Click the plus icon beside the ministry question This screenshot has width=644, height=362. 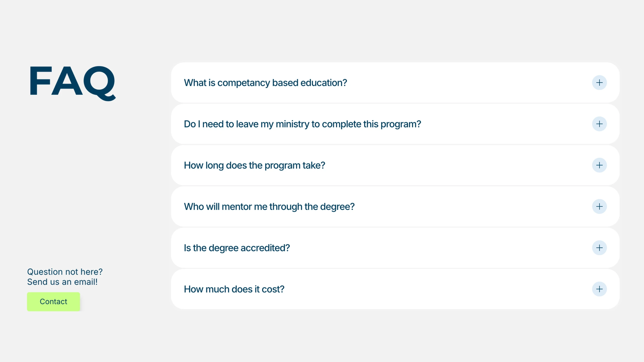tap(599, 124)
